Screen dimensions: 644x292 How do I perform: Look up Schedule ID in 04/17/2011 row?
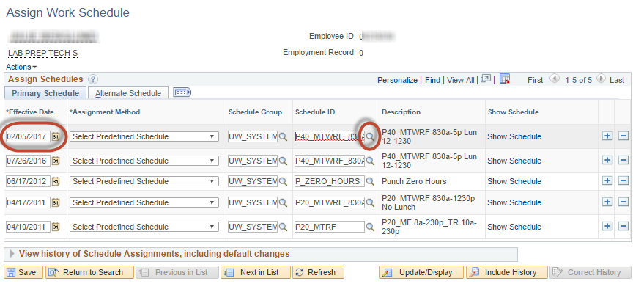click(x=370, y=202)
